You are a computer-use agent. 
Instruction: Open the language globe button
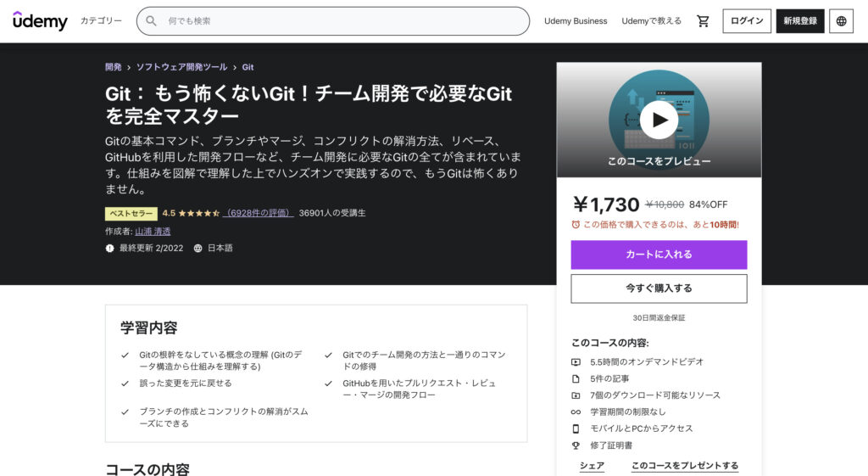coord(841,21)
